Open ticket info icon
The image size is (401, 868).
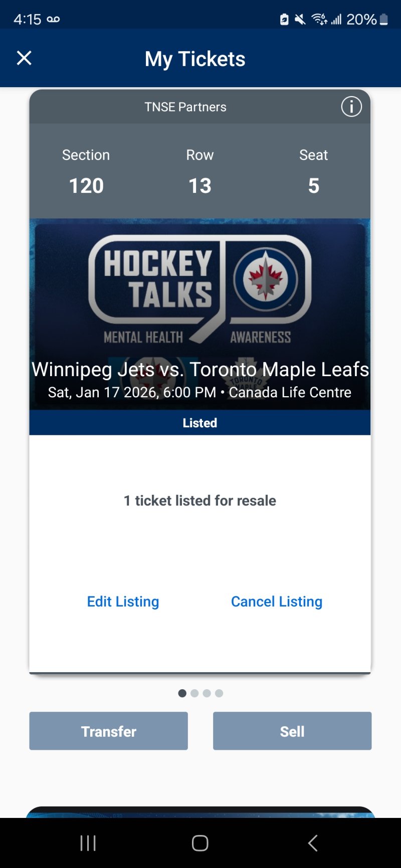pyautogui.click(x=351, y=107)
